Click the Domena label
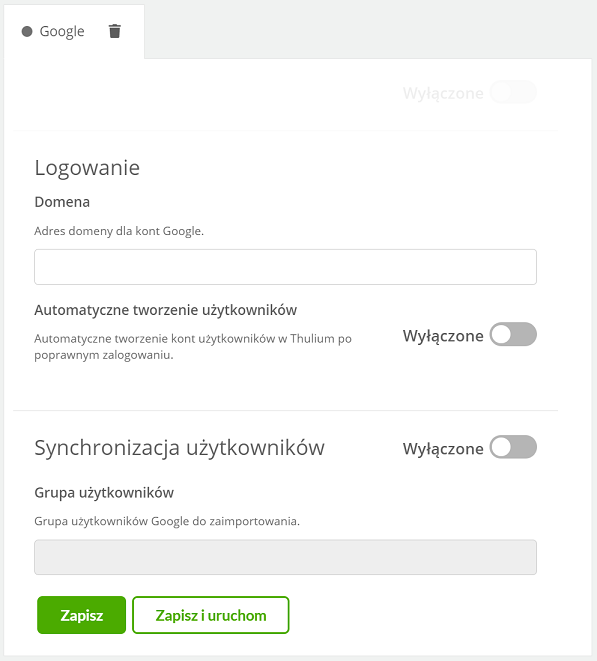 62,202
